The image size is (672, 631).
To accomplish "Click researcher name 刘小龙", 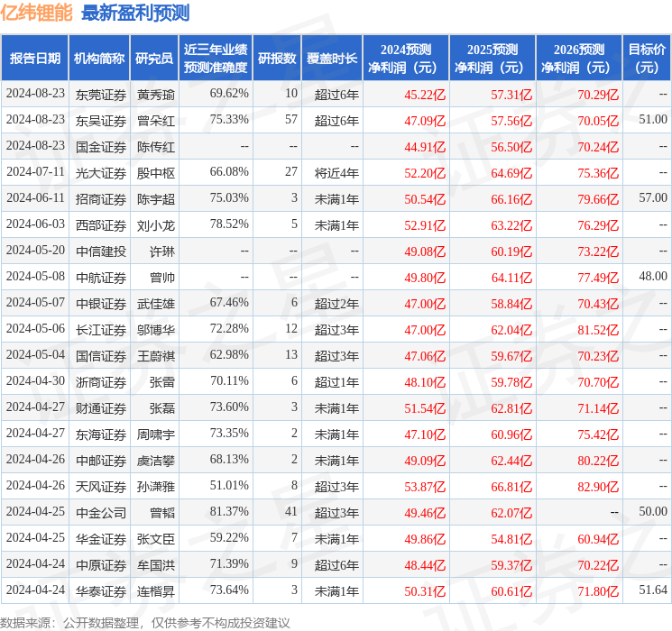I will tap(155, 225).
